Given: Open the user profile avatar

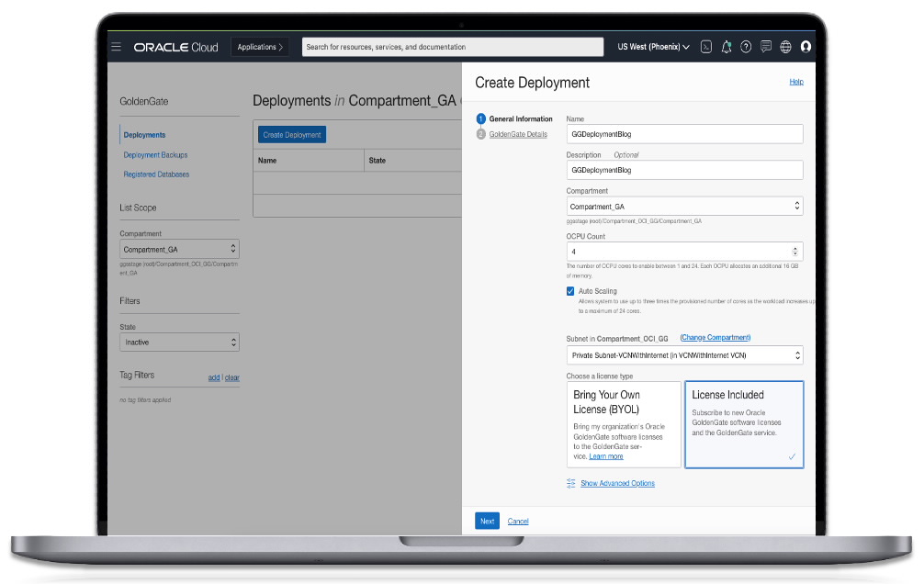Looking at the screenshot, I should (x=806, y=46).
